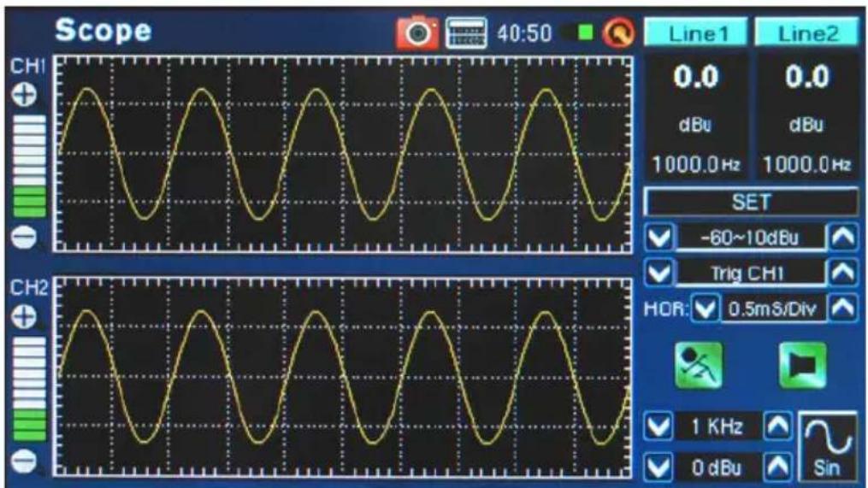Click the SET button
This screenshot has height=488, width=868.
(751, 203)
